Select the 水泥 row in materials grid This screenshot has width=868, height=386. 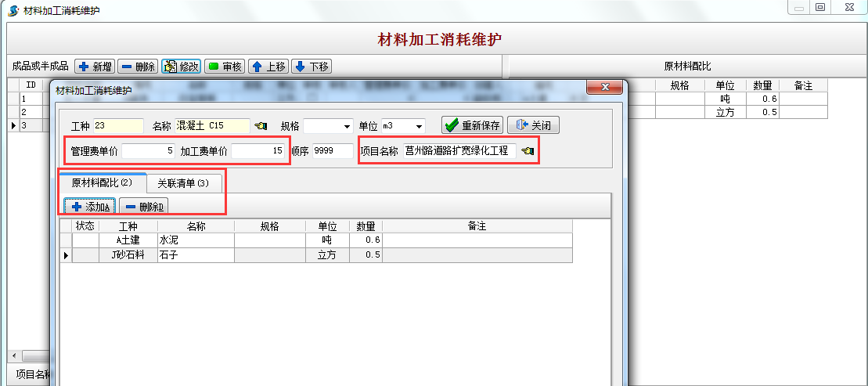click(x=195, y=240)
